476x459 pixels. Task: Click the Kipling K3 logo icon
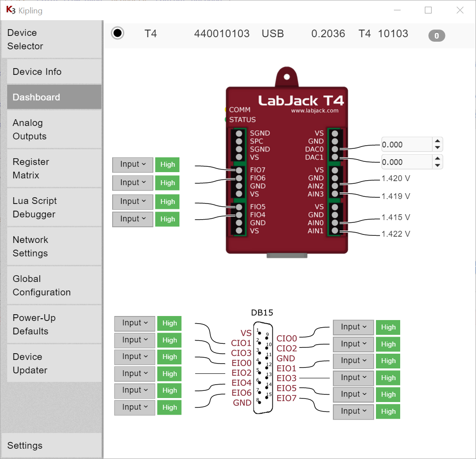(x=11, y=10)
